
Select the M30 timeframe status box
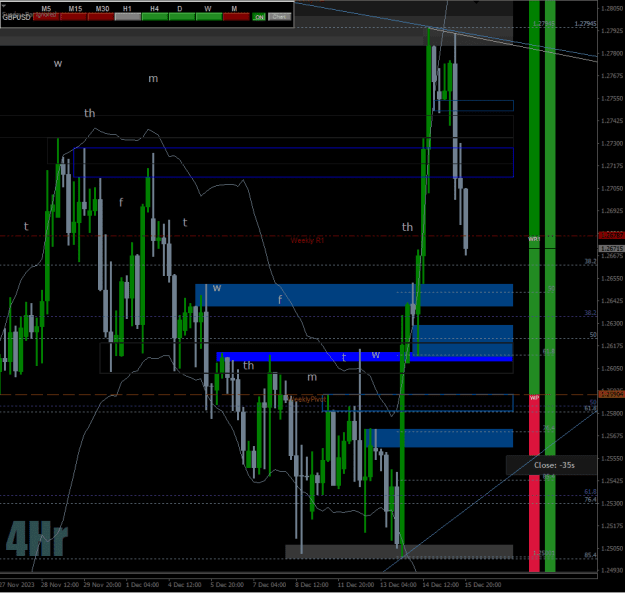pyautogui.click(x=100, y=17)
